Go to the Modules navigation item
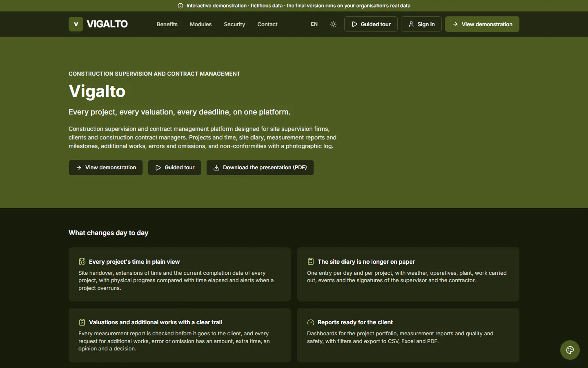Screen dimensions: 588x368 click(200, 24)
